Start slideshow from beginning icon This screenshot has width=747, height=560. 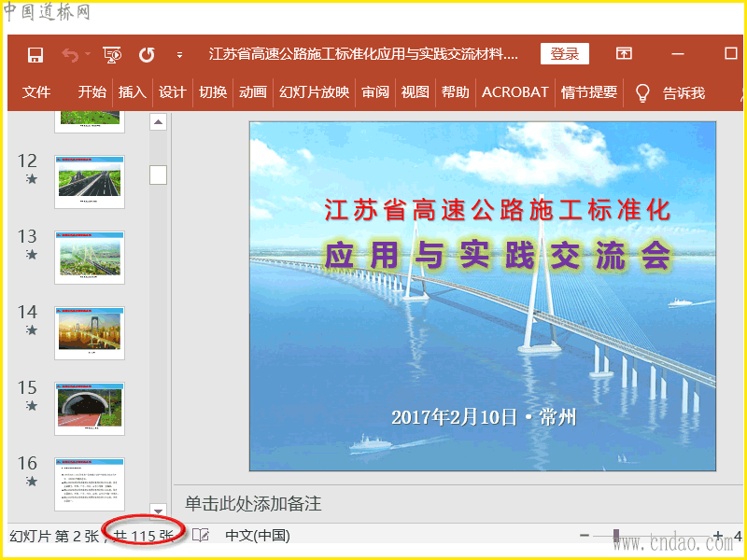pyautogui.click(x=112, y=55)
